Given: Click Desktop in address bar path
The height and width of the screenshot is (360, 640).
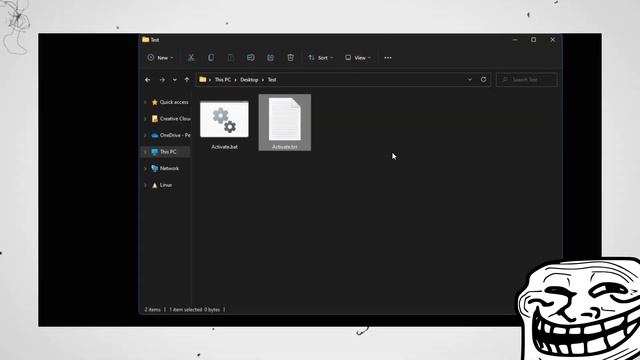Looking at the screenshot, I should tap(249, 80).
